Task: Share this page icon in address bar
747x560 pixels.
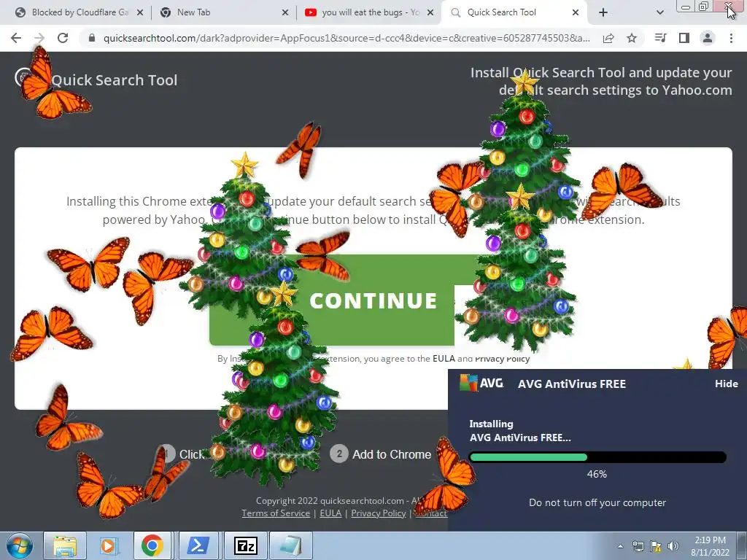Action: (608, 38)
